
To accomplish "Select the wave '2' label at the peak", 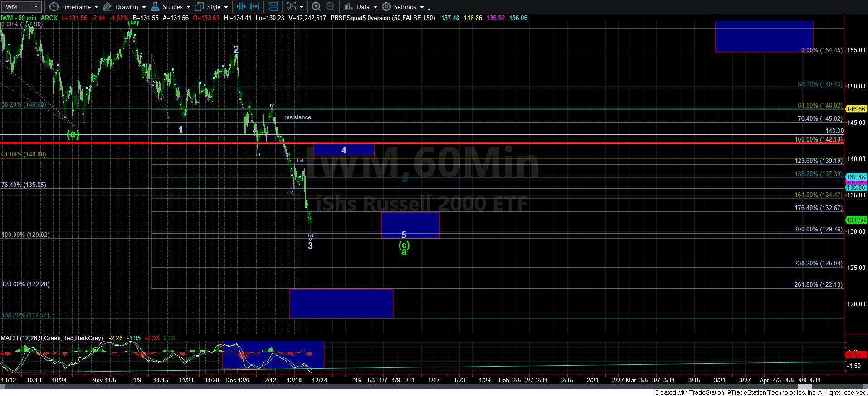I will (x=236, y=49).
